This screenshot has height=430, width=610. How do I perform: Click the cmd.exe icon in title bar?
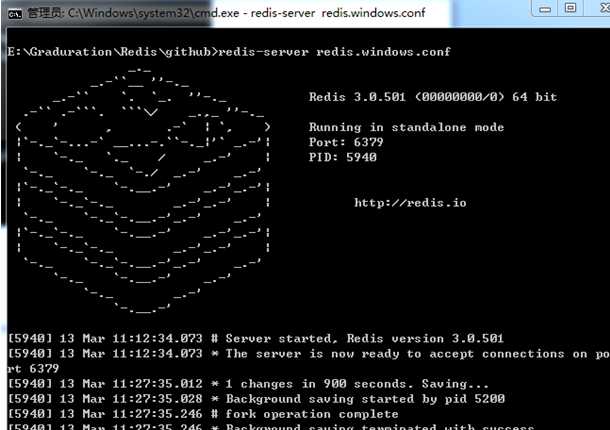[x=15, y=14]
